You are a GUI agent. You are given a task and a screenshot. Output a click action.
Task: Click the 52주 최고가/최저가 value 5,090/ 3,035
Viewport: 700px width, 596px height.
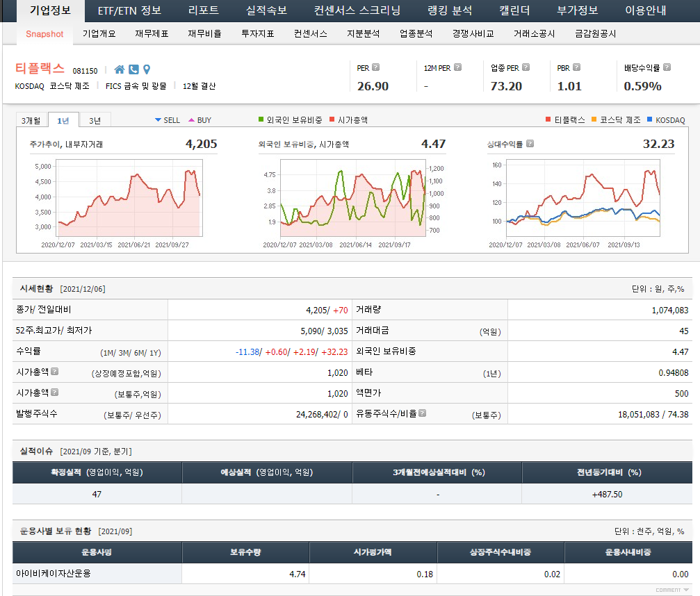(x=324, y=331)
